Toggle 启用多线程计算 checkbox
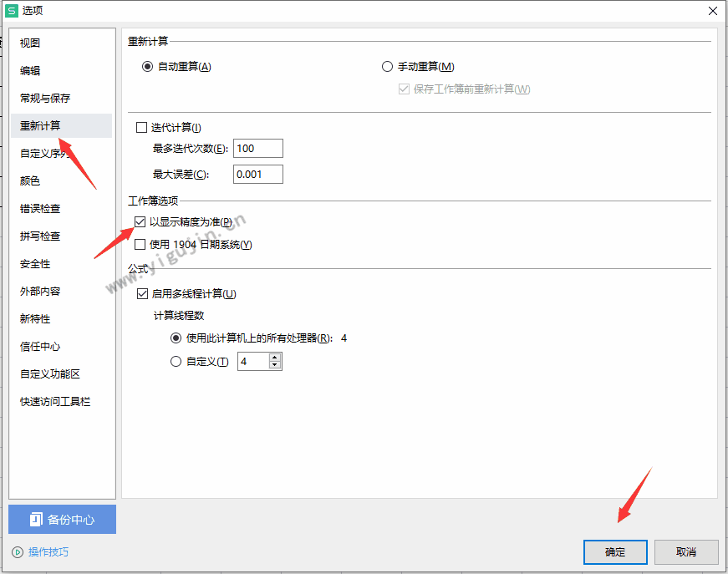The width and height of the screenshot is (728, 574). (x=143, y=294)
